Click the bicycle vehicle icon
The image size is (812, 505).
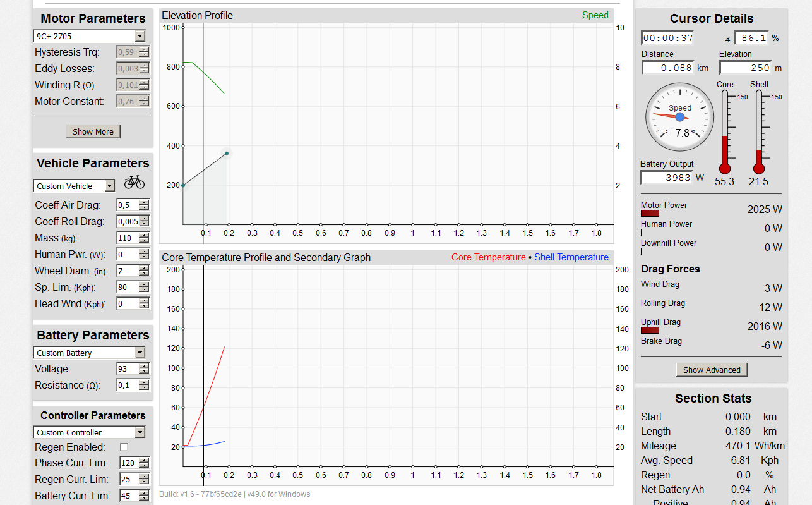coord(134,183)
